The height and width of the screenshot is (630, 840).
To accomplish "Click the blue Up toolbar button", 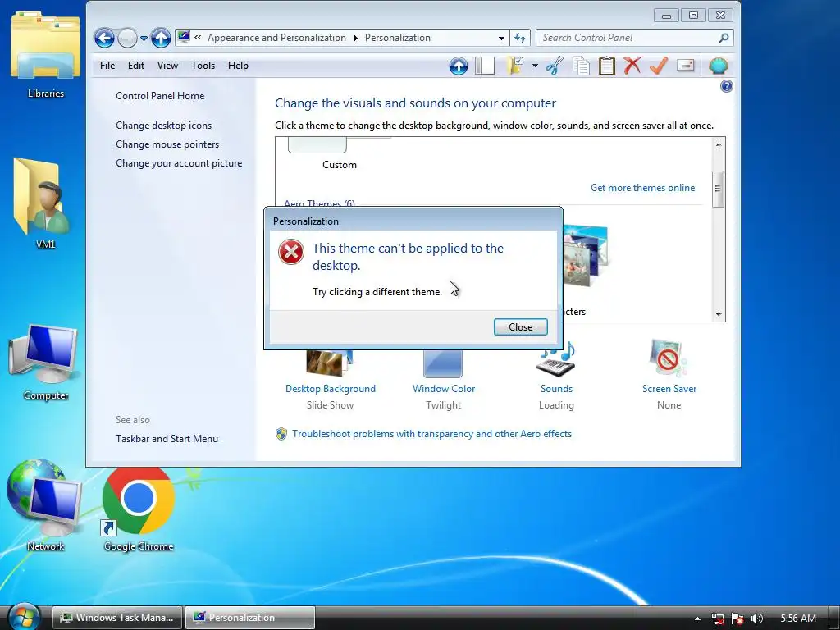I will [x=458, y=66].
